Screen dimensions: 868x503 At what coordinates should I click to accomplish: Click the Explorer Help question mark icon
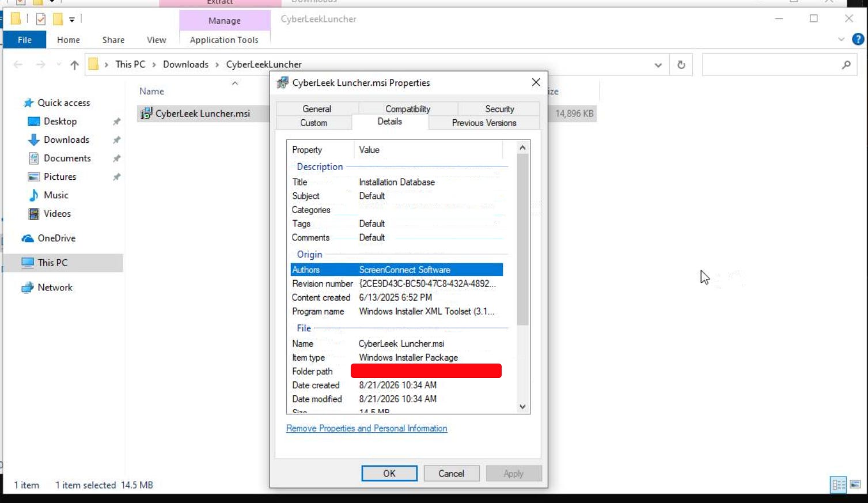click(858, 39)
